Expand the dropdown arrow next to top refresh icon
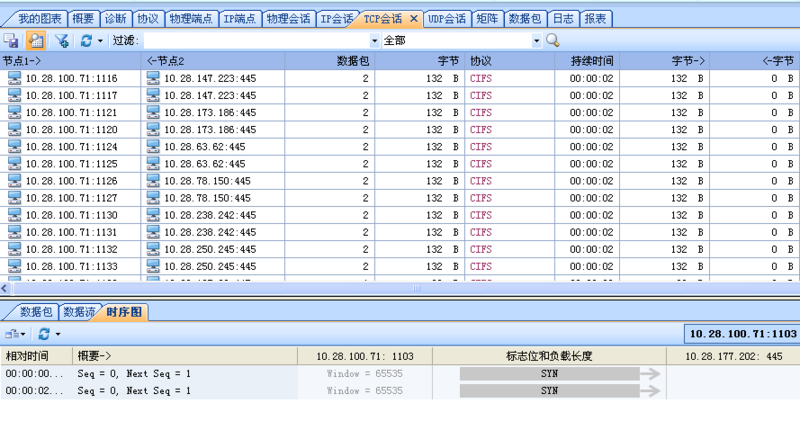Image resolution: width=800 pixels, height=439 pixels. tap(101, 41)
